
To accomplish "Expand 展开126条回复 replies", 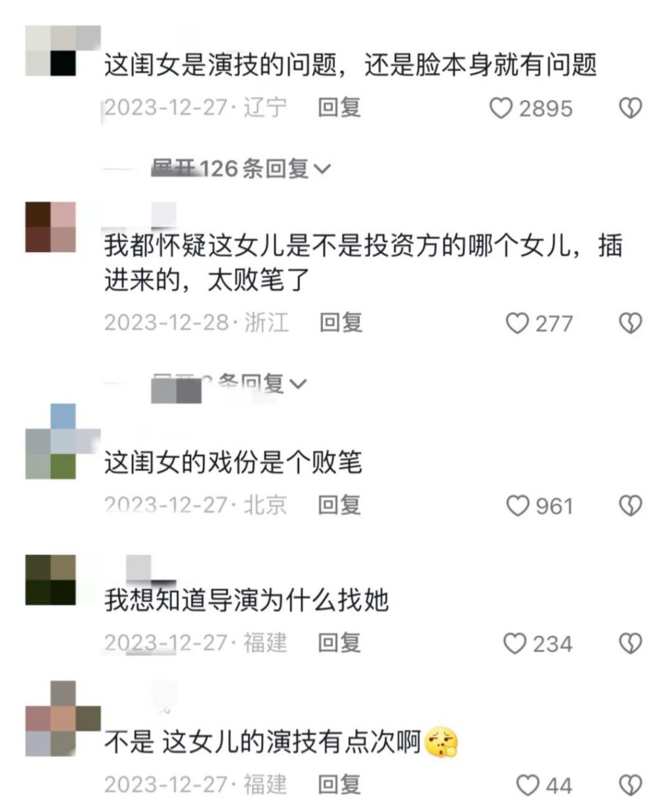I will 241,169.
